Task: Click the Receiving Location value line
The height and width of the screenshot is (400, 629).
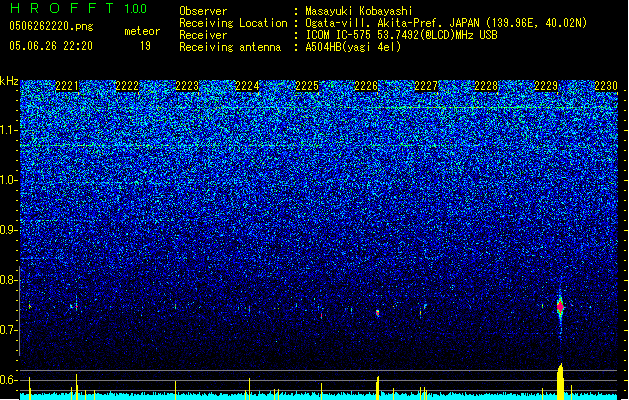Action: [446, 23]
